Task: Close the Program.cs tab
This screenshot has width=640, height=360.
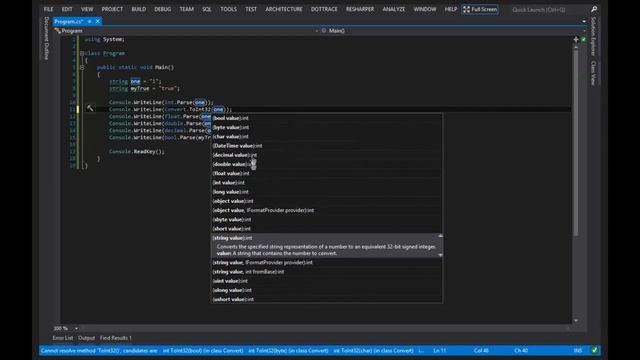Action: tap(98, 21)
